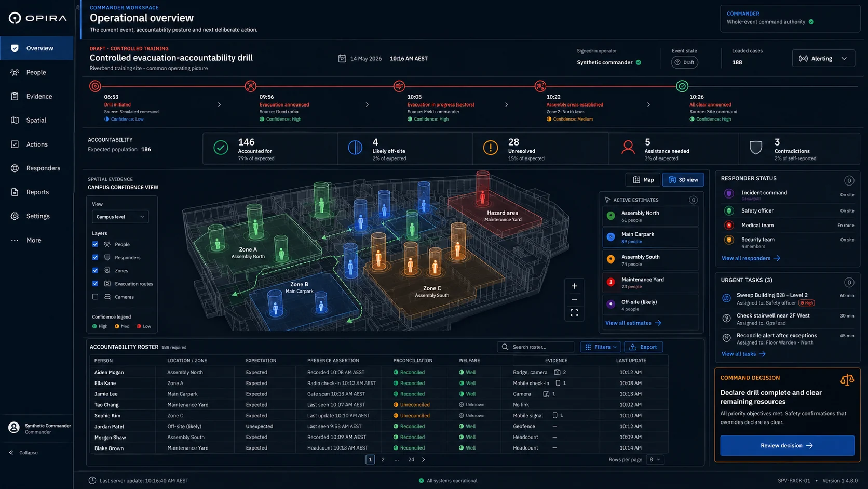Click the Likely off-site icon
Viewport: 868px width, 489px height.
pos(355,148)
